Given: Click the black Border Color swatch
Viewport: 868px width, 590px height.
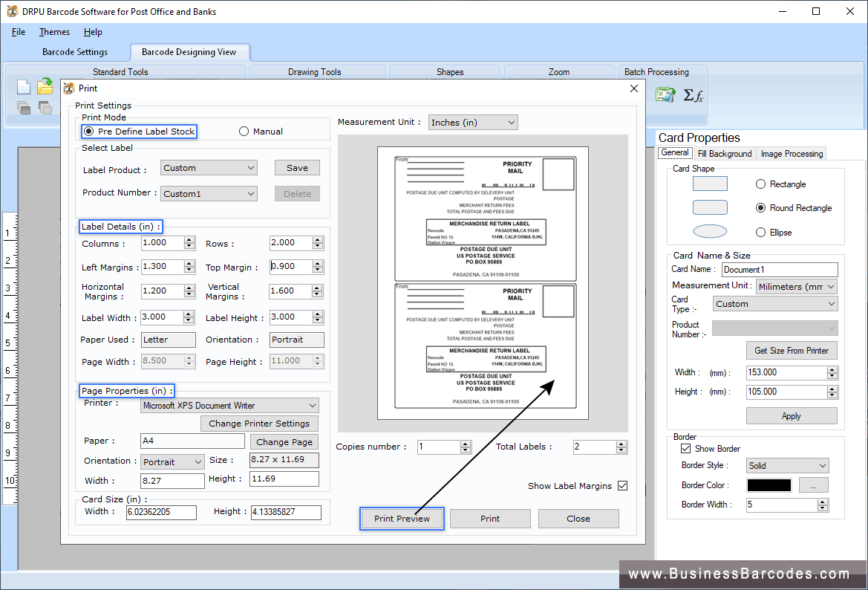Looking at the screenshot, I should point(769,484).
